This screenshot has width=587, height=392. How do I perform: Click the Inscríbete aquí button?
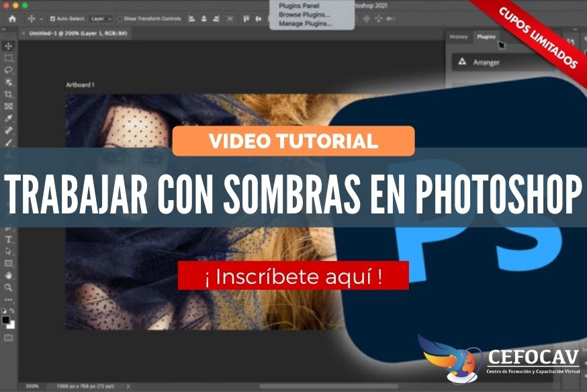(x=293, y=275)
